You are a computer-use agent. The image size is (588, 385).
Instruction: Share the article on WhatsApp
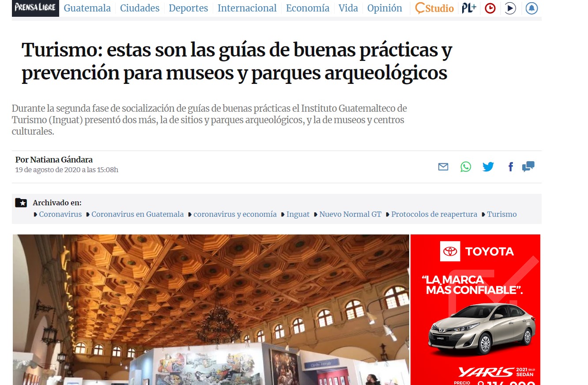(466, 167)
